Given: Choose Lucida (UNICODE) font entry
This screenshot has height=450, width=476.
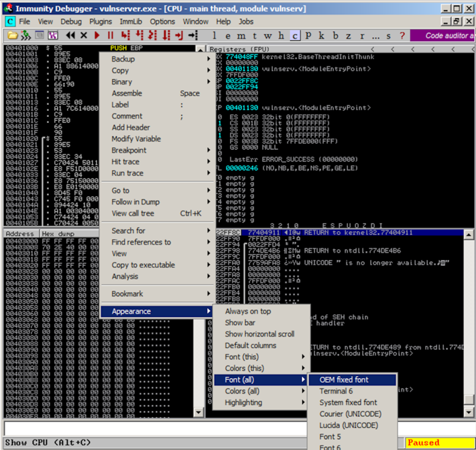Looking at the screenshot, I should 348,425.
